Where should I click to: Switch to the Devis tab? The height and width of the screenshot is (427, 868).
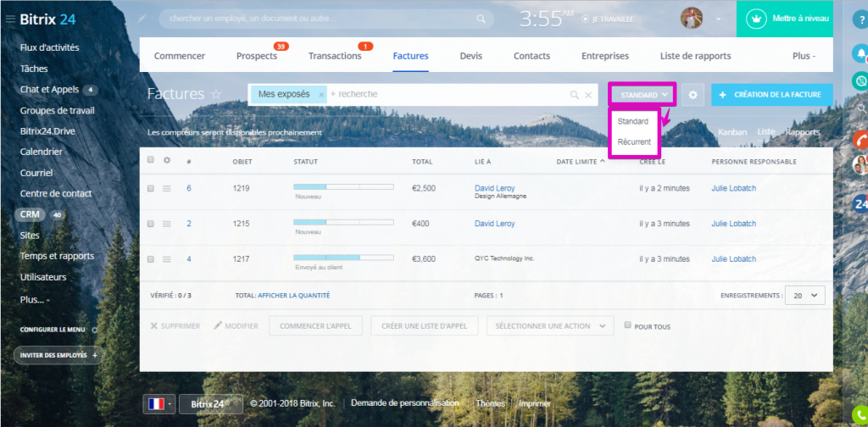pyautogui.click(x=471, y=56)
